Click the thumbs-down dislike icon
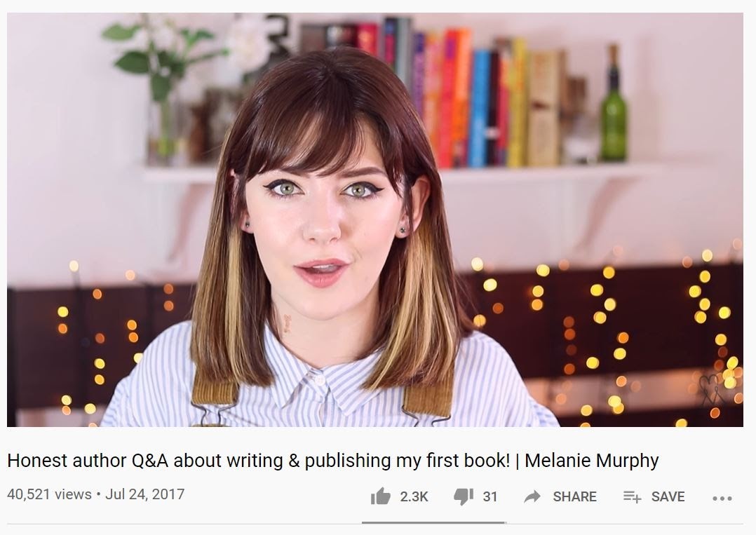Image resolution: width=756 pixels, height=535 pixels. (464, 496)
